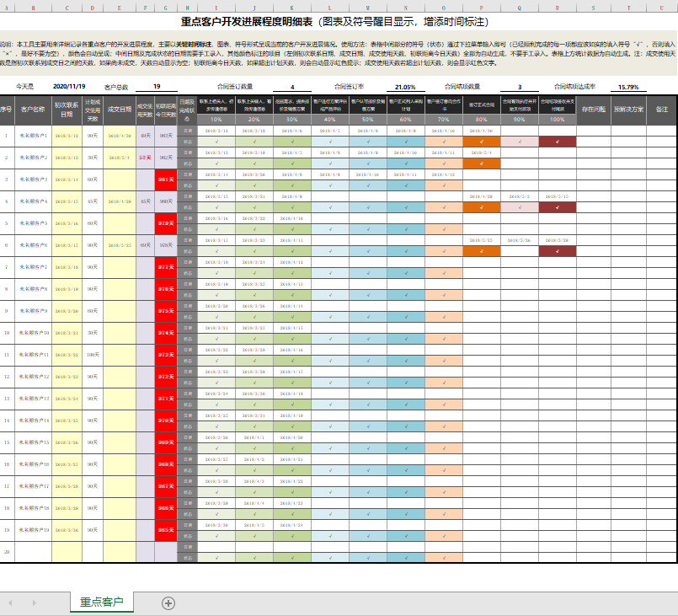Click the 客户名称 column heading
Viewport: 678px width, 616px height.
33,110
